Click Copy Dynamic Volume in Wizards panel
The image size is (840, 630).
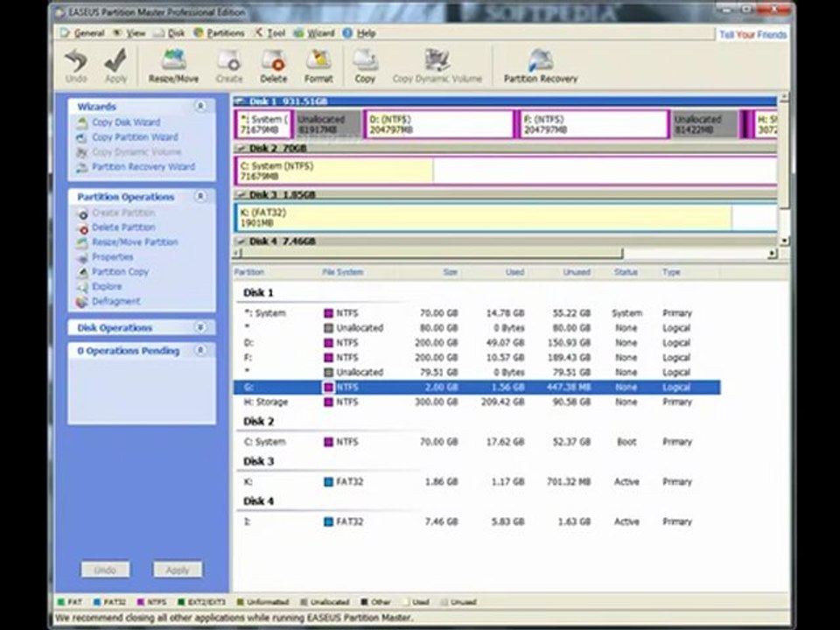tap(136, 152)
